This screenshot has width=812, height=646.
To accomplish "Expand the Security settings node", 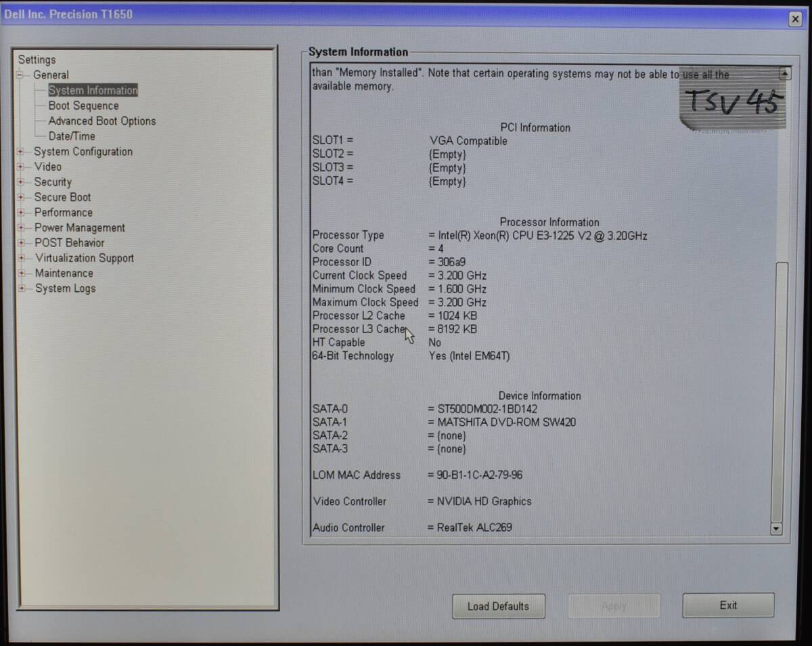I will click(x=20, y=182).
